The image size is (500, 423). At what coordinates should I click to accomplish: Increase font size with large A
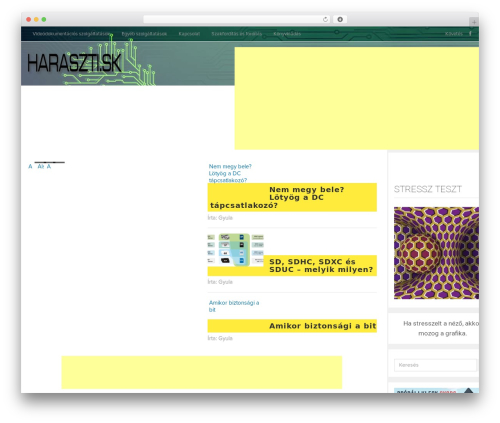click(x=49, y=166)
